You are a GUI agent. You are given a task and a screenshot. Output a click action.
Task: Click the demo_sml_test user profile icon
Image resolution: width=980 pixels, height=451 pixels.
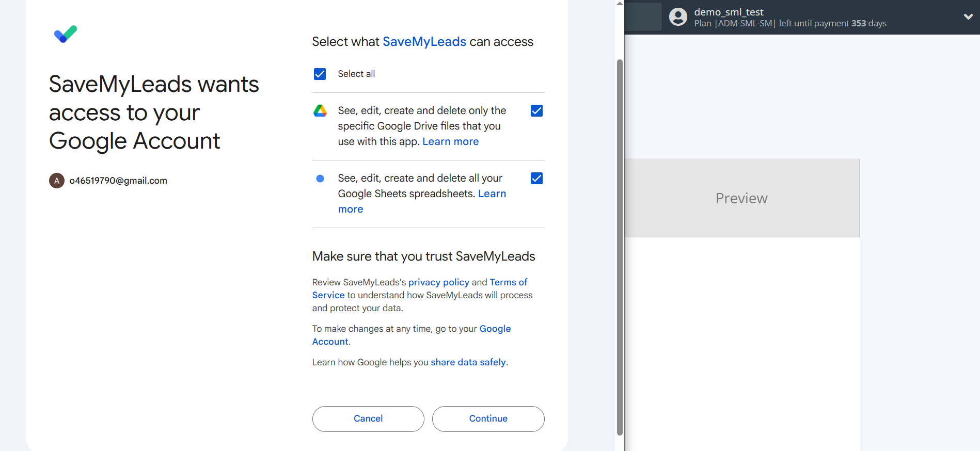(x=678, y=17)
